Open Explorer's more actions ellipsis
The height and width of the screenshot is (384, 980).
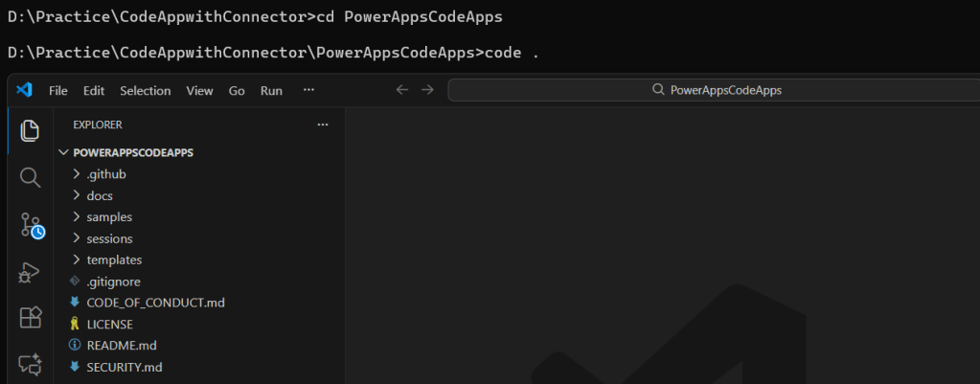click(323, 124)
